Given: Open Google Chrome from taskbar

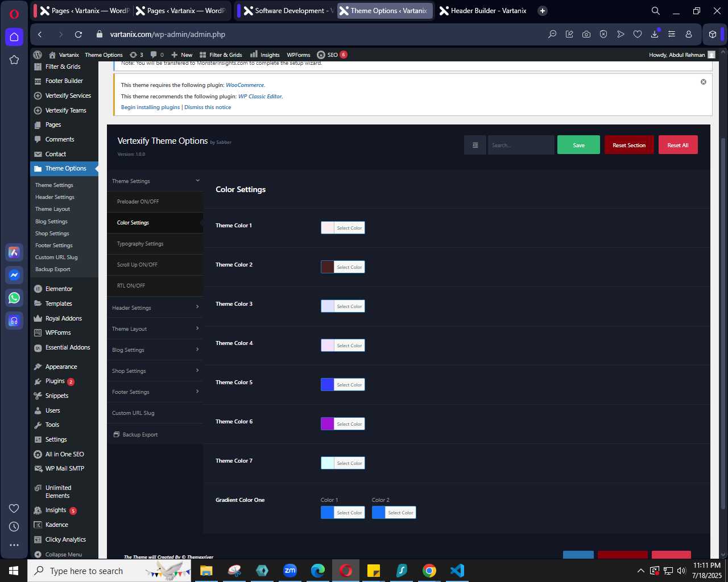Looking at the screenshot, I should click(x=429, y=571).
